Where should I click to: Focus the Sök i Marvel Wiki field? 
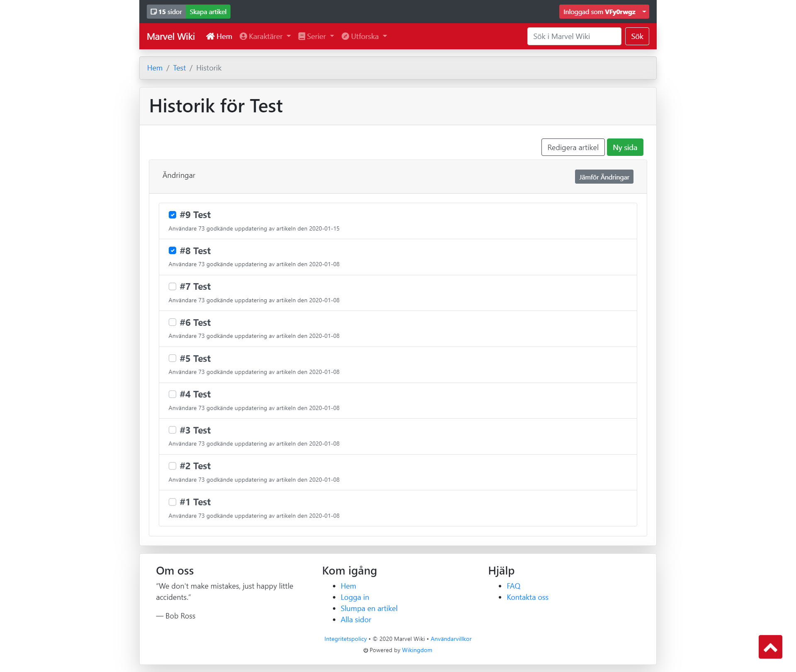pos(574,36)
